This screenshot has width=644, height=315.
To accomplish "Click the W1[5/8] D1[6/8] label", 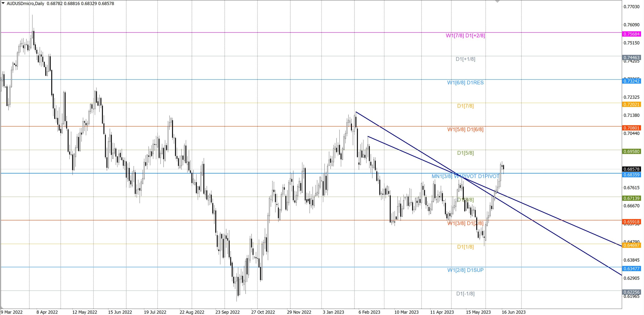I will pos(465,129).
